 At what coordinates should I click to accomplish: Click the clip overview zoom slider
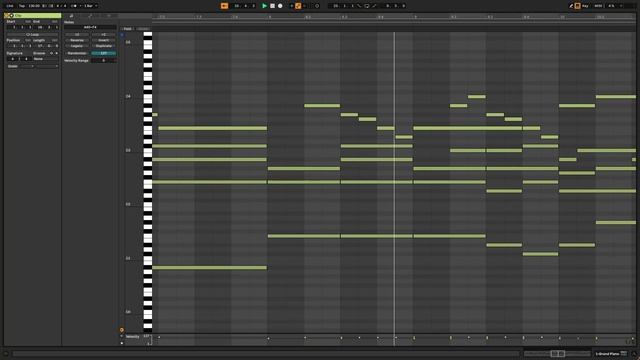(557, 353)
